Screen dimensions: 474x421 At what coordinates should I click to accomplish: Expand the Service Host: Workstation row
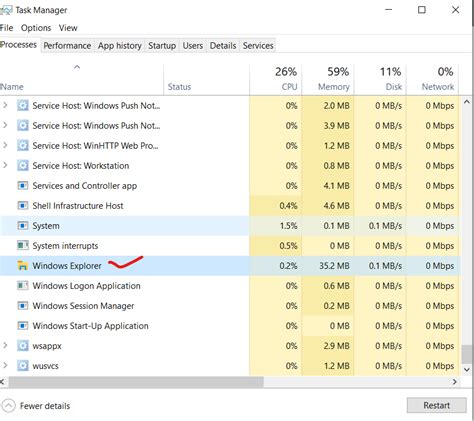pyautogui.click(x=5, y=165)
